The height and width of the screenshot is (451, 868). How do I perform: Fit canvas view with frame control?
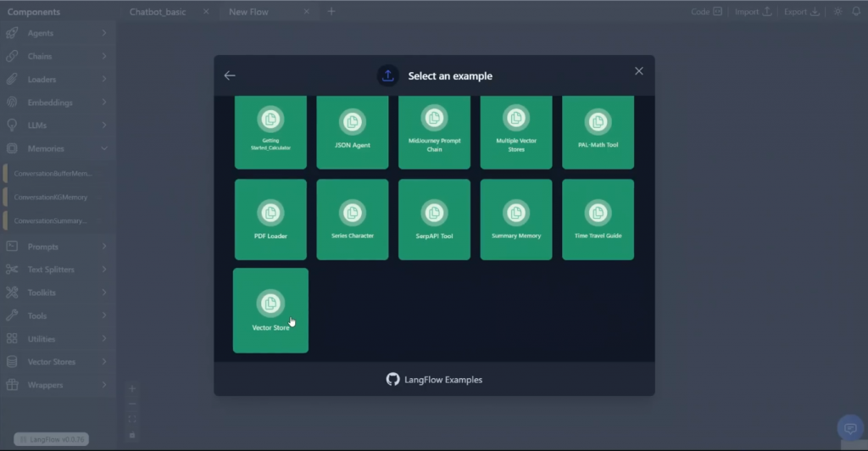(x=131, y=420)
